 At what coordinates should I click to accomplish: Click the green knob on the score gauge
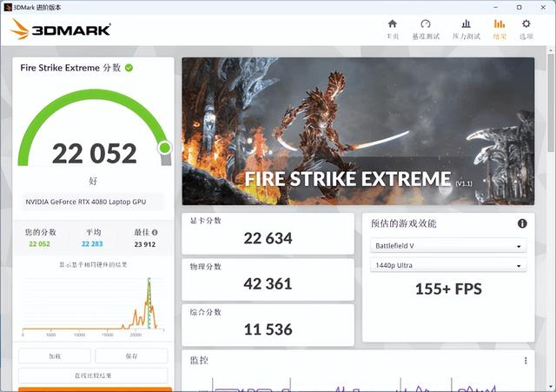click(164, 148)
